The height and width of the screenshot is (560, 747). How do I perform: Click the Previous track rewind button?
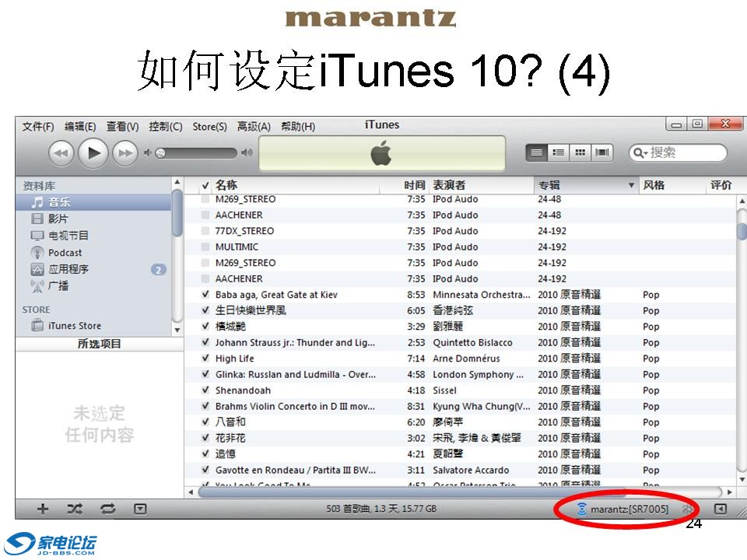tap(61, 153)
